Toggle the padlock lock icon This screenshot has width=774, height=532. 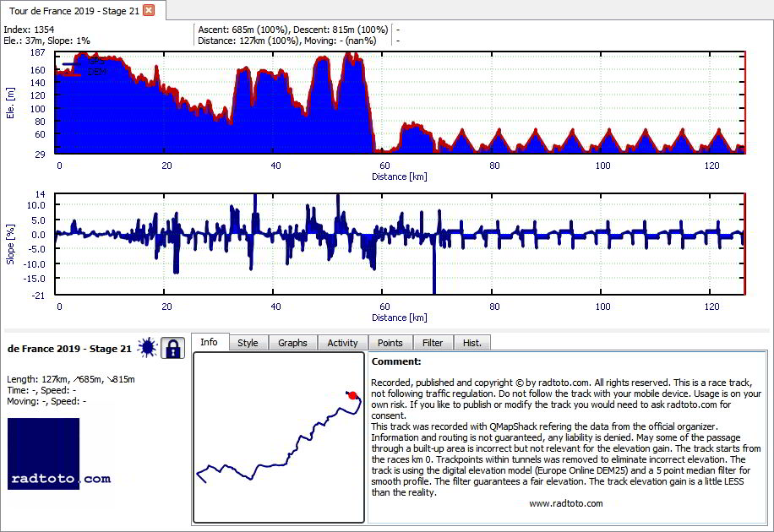(172, 348)
